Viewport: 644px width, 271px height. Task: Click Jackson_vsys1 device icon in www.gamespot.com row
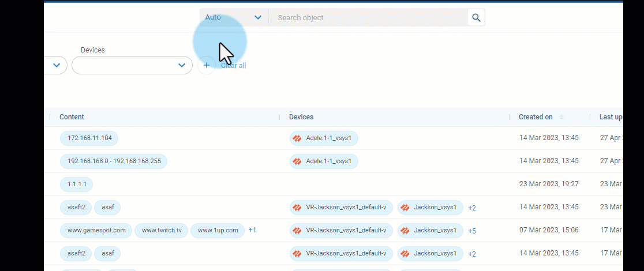pos(405,231)
